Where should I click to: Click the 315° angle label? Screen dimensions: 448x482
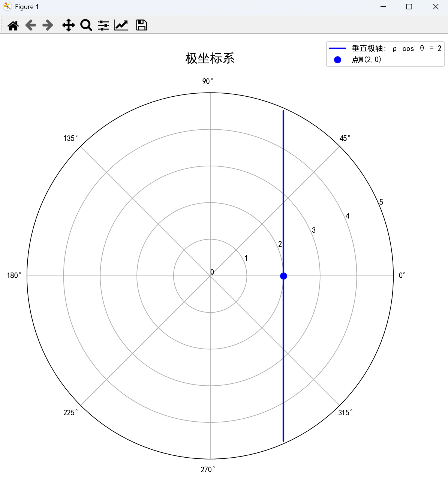coord(345,413)
